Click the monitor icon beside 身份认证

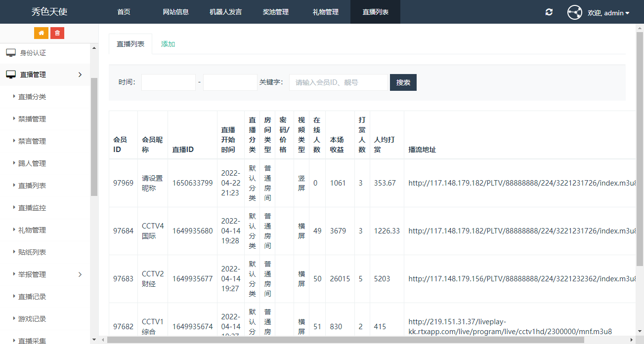(x=11, y=53)
